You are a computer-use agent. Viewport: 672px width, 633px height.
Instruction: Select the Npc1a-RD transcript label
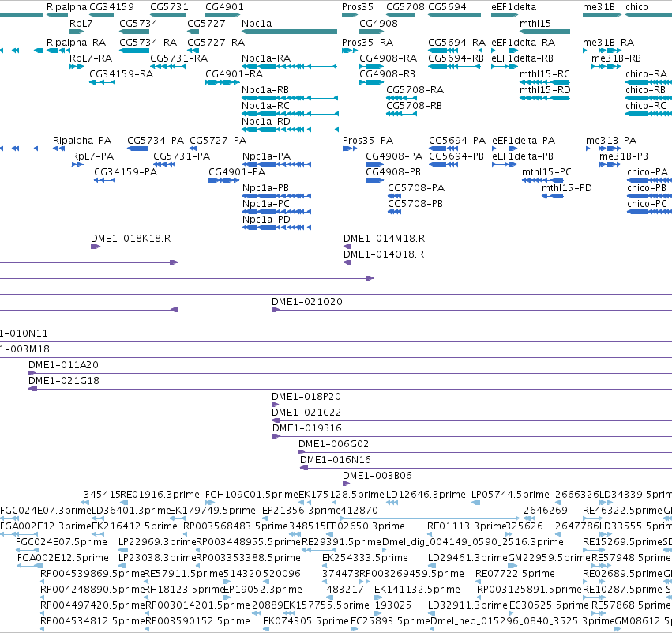(x=265, y=122)
